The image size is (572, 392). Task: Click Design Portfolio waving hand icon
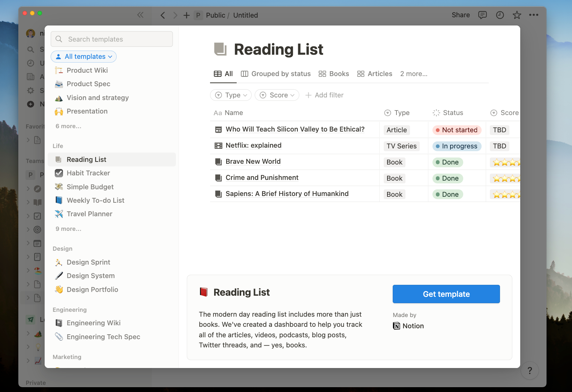click(x=59, y=289)
